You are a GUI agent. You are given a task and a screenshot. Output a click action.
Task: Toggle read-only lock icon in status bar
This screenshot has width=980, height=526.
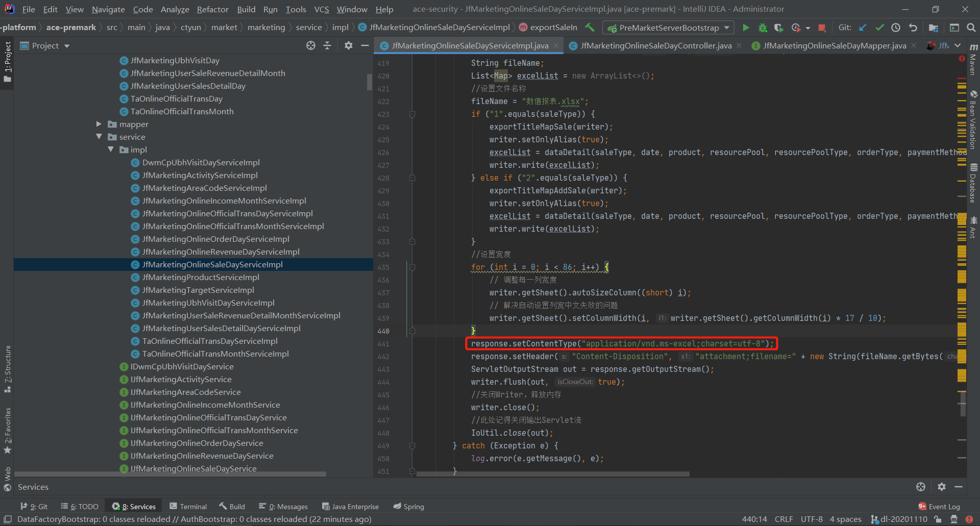coord(938,519)
